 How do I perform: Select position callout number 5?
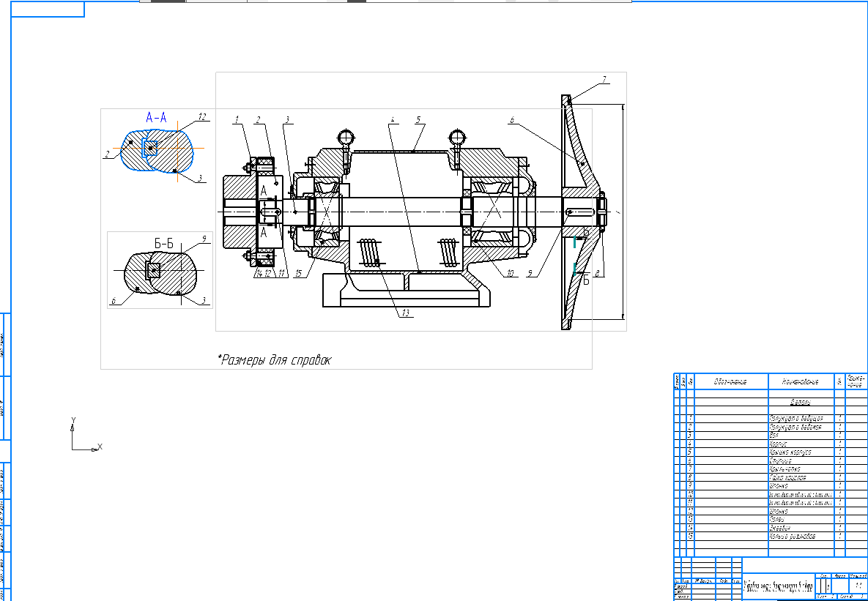(x=418, y=119)
